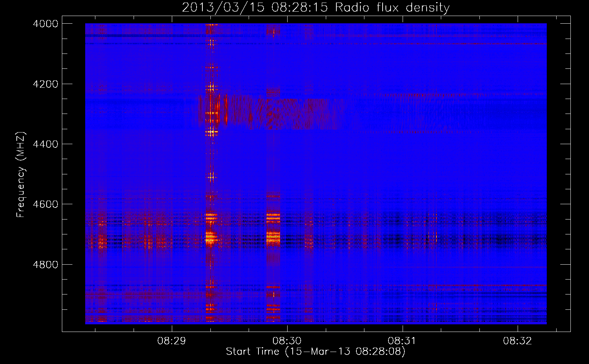Click the 08:32 time tick label
589x364 pixels.
(x=517, y=341)
